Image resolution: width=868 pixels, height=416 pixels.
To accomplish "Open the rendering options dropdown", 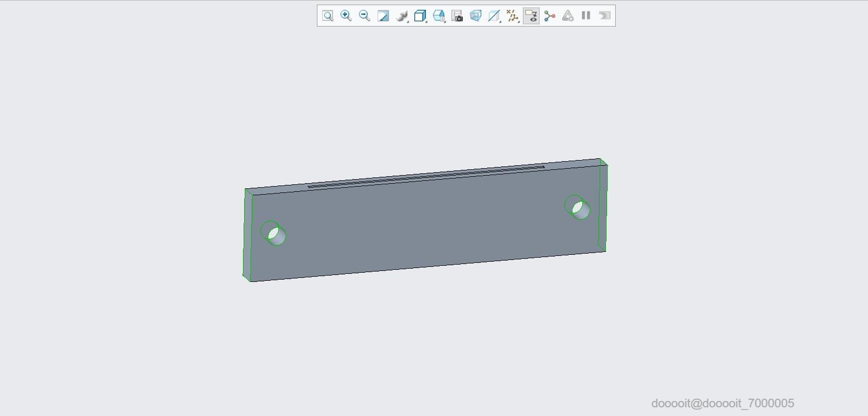I will pos(402,16).
